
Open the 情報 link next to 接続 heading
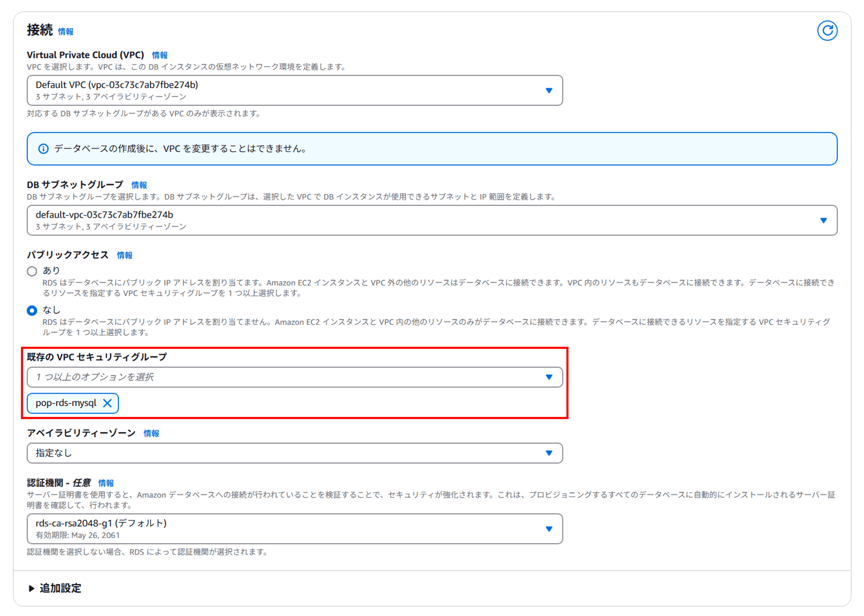pyautogui.click(x=66, y=32)
